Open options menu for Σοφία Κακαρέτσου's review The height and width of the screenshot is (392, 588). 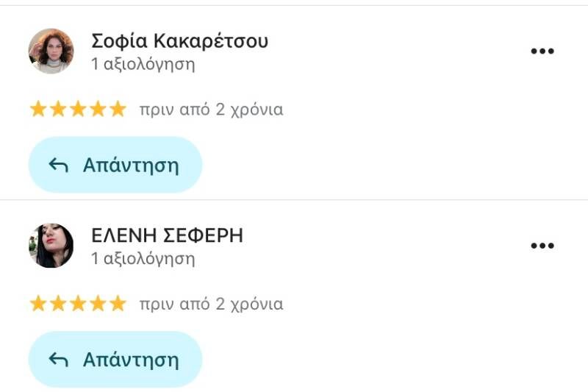tap(542, 51)
